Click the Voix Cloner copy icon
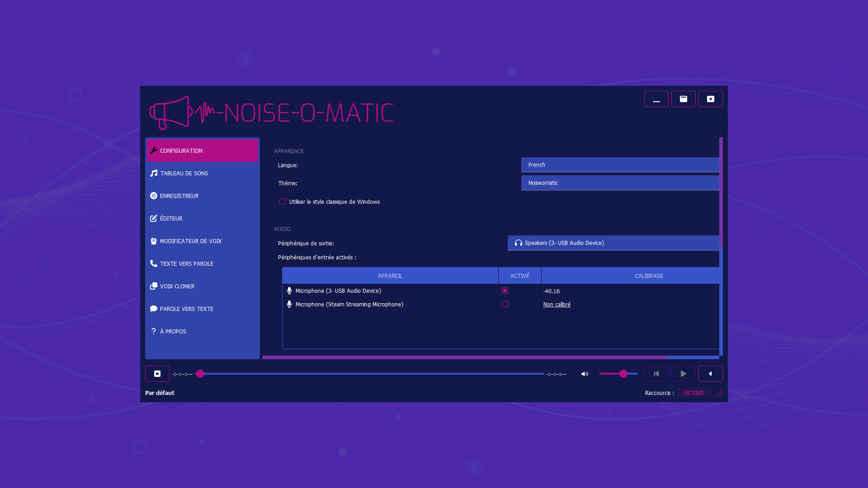The image size is (868, 488). click(154, 286)
